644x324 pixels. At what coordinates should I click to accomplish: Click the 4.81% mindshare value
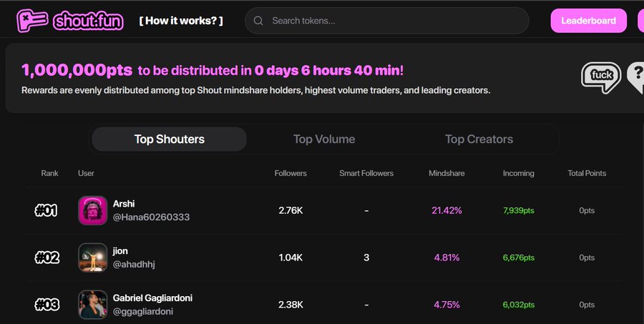tap(447, 258)
